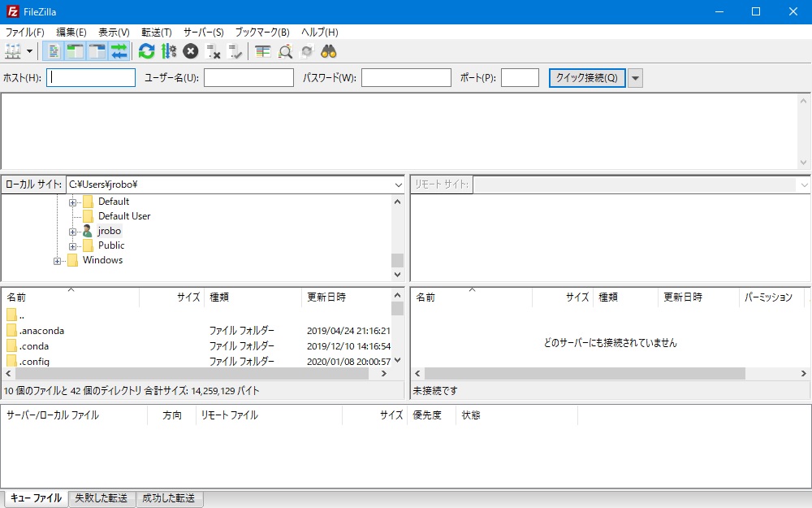Focus the ユーザー名(U) username field
The width and height of the screenshot is (812, 508).
click(248, 78)
